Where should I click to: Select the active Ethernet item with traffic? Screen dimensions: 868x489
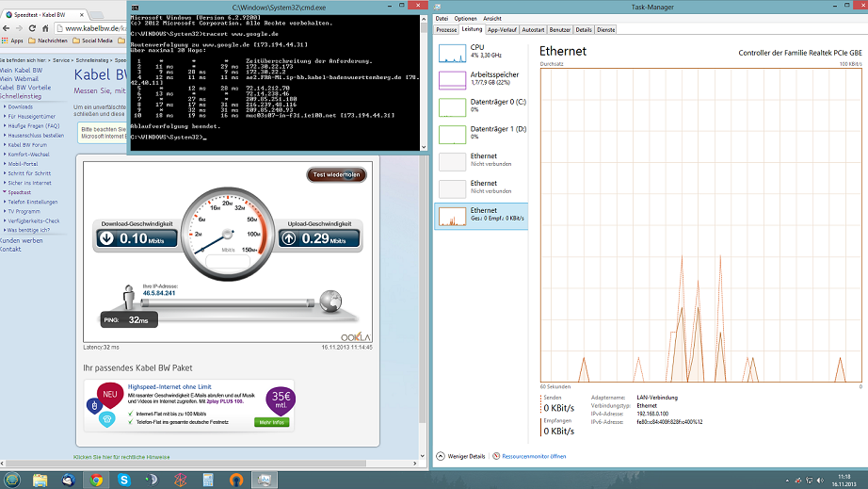481,216
